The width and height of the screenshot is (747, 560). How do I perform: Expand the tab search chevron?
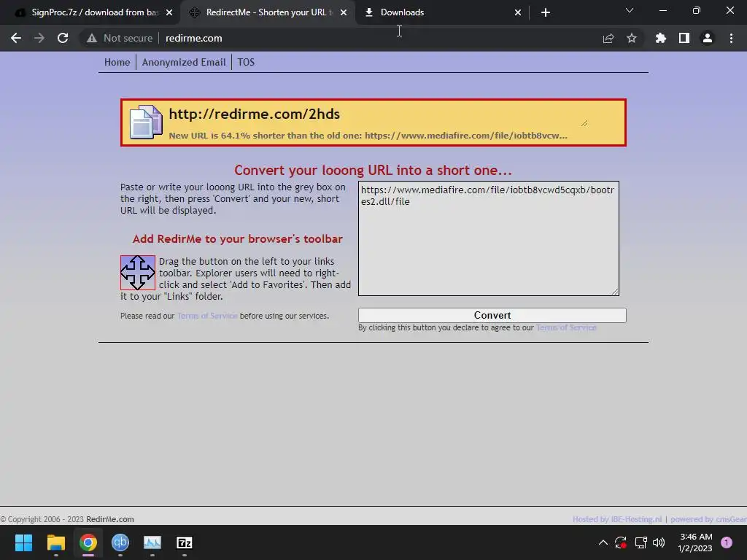630,10
